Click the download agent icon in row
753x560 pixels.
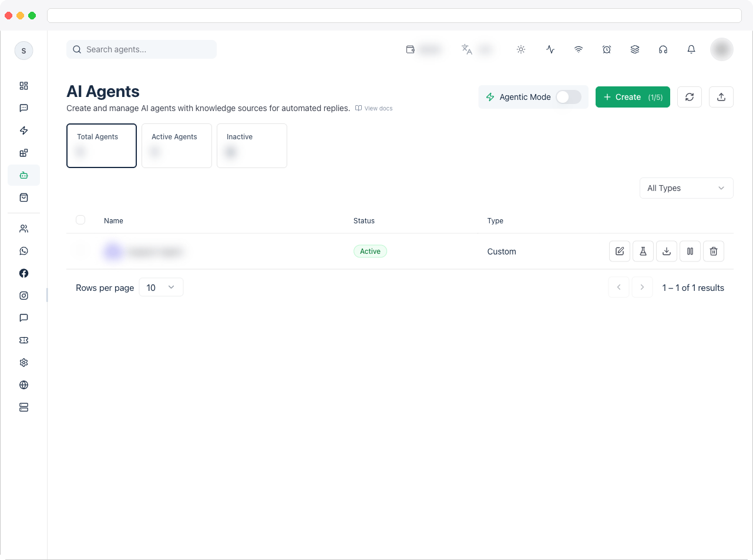click(667, 252)
